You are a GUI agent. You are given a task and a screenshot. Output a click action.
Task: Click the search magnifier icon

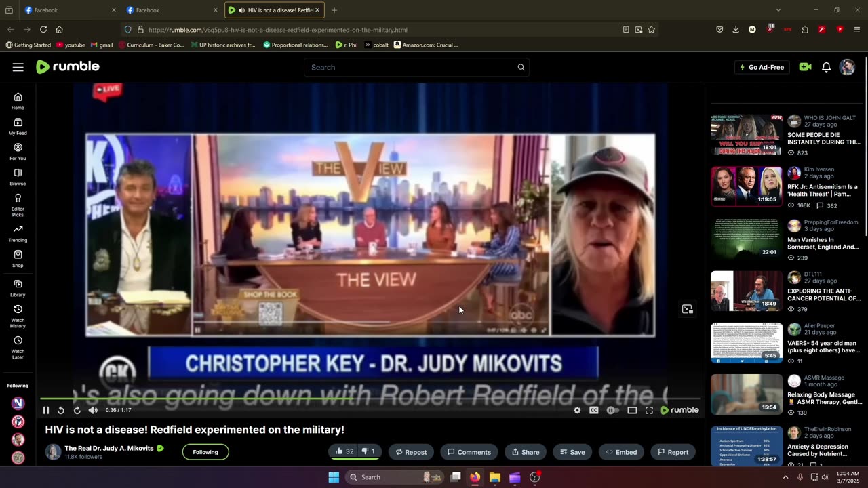[x=521, y=67]
